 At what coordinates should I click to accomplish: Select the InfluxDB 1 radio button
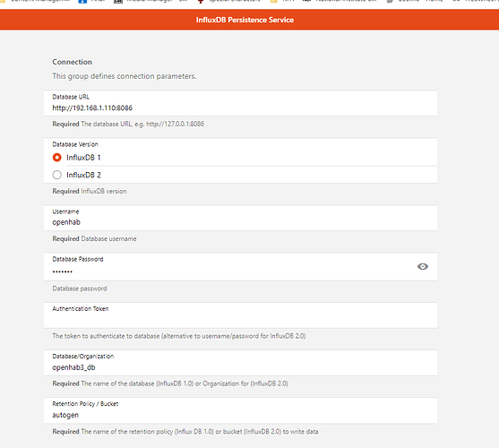pyautogui.click(x=57, y=158)
